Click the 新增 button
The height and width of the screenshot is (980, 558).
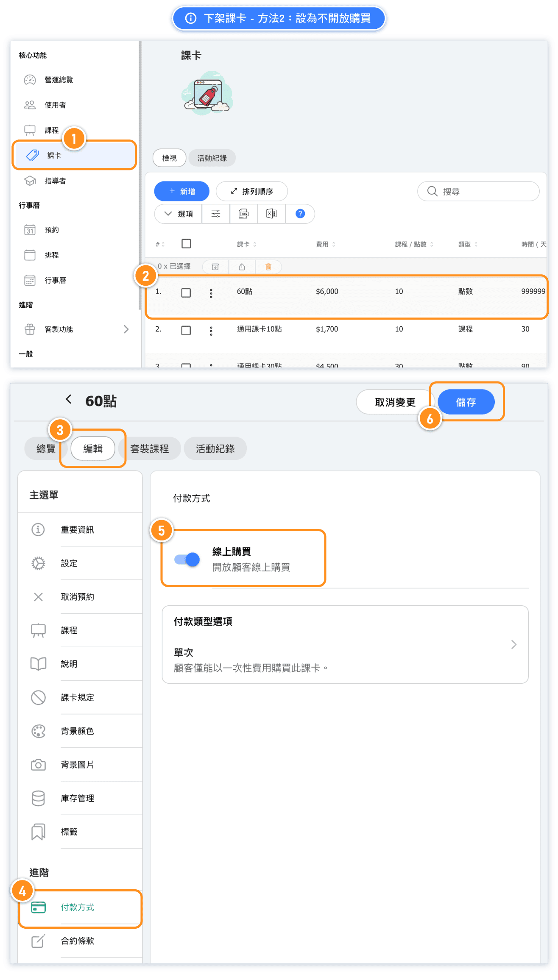coord(182,192)
